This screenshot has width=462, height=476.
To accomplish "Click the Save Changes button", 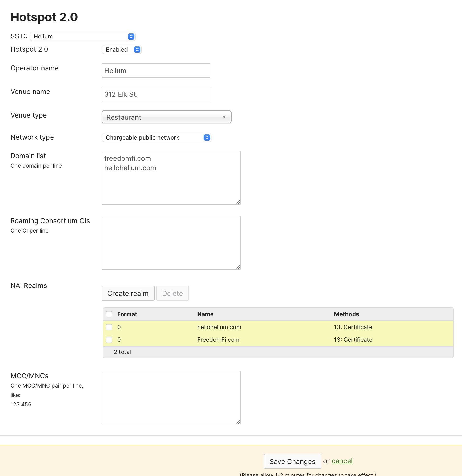I will click(292, 461).
